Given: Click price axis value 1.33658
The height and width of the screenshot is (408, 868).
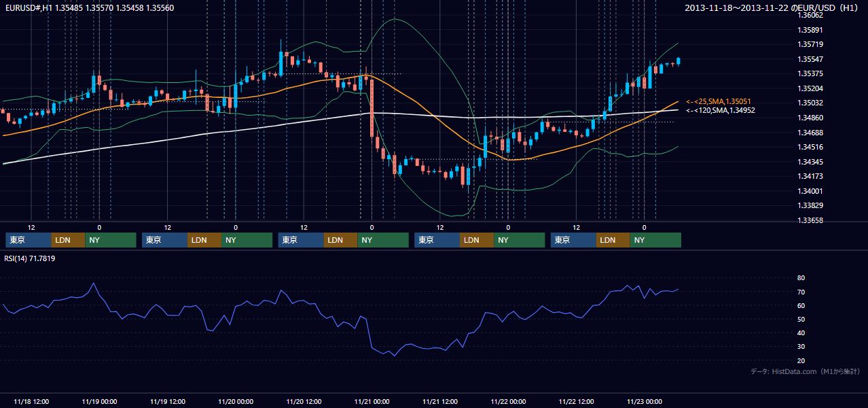Looking at the screenshot, I should (810, 220).
